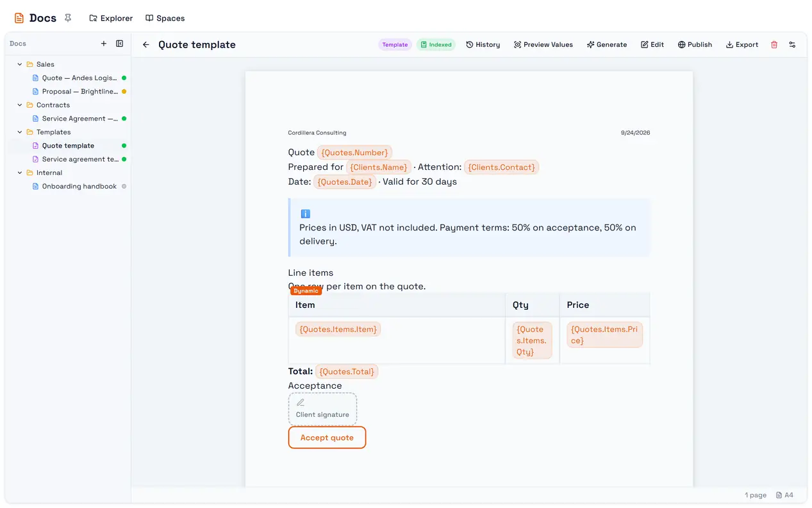Click the Accept quote button
The width and height of the screenshot is (812, 508).
327,437
